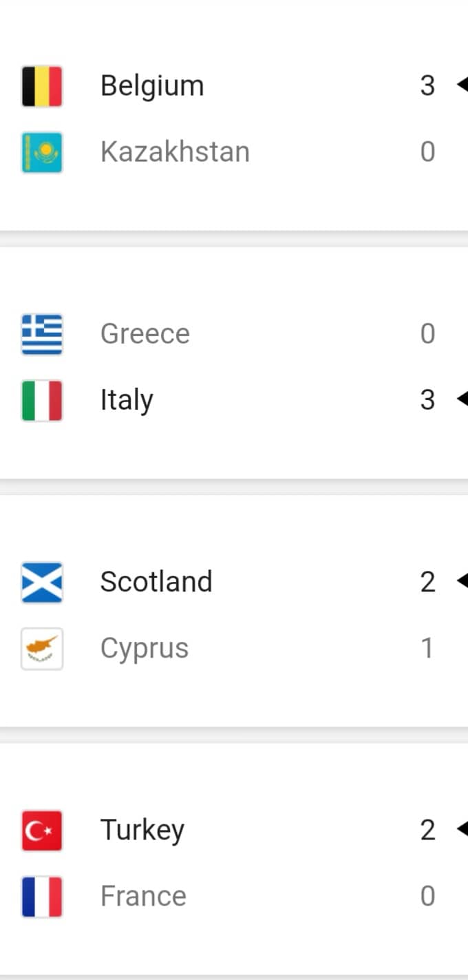The image size is (468, 980).
Task: Tap the Italy flag icon
Action: [x=42, y=400]
